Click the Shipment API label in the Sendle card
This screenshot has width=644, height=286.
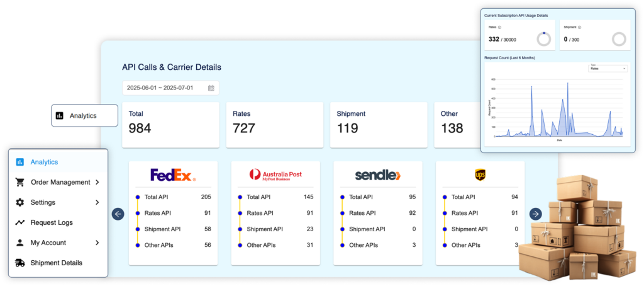click(x=367, y=229)
